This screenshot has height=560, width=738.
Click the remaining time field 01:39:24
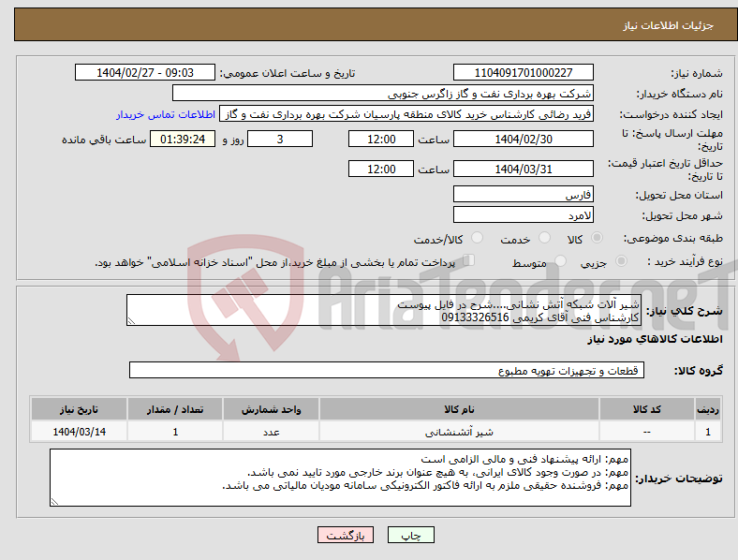(x=183, y=139)
